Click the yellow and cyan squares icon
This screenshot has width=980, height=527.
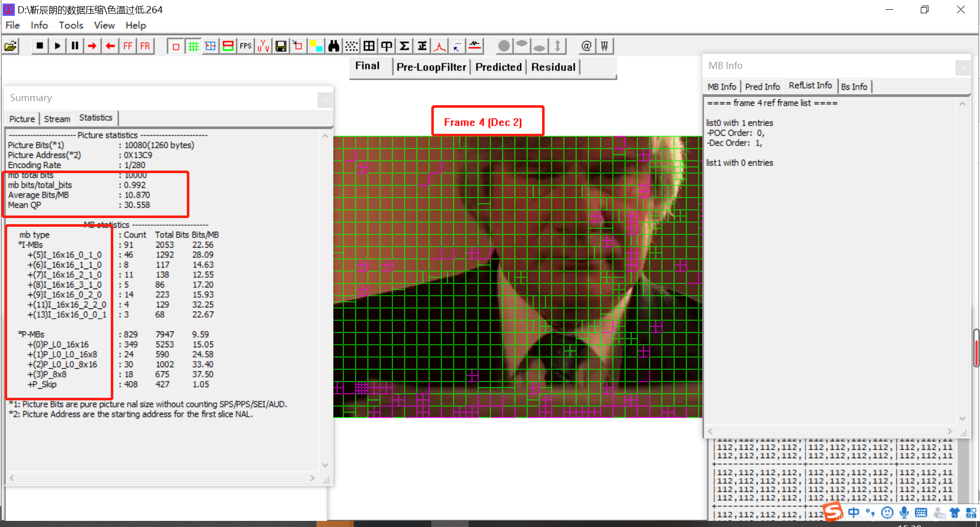(x=316, y=46)
